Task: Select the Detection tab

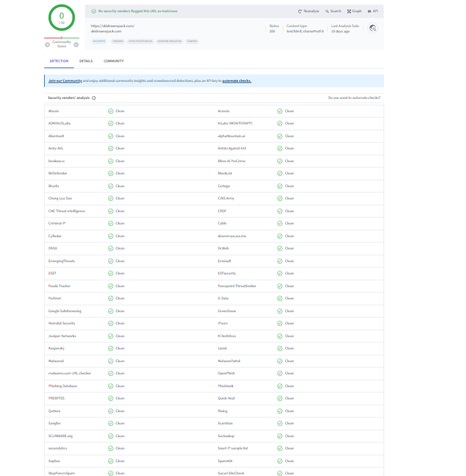Action: coord(59,61)
